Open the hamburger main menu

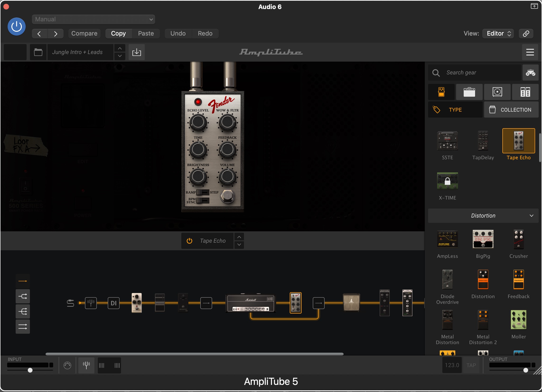click(x=530, y=52)
